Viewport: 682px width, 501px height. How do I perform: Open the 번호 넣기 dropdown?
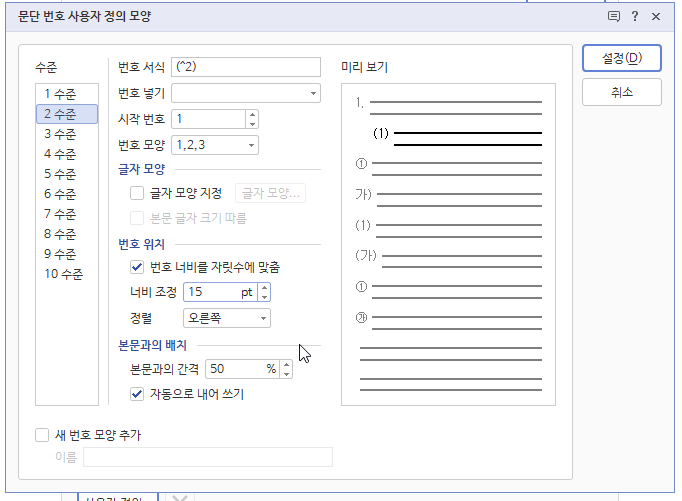[246, 93]
